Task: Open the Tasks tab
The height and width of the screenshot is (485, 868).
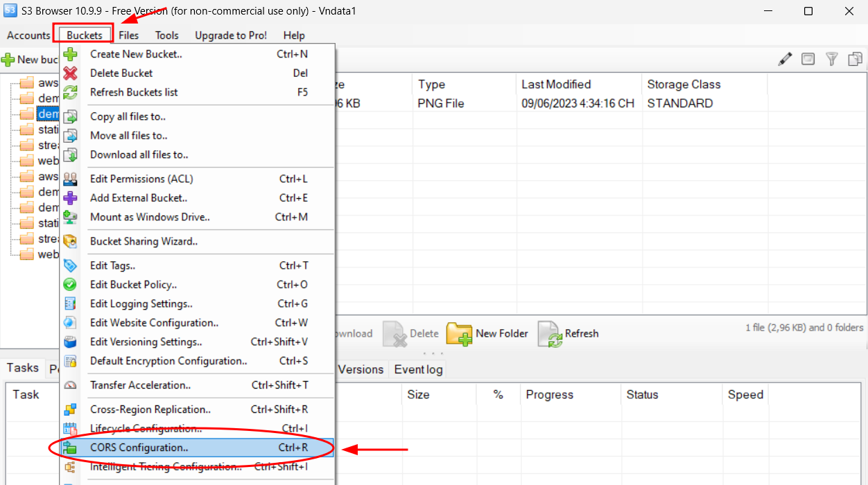Action: (23, 369)
